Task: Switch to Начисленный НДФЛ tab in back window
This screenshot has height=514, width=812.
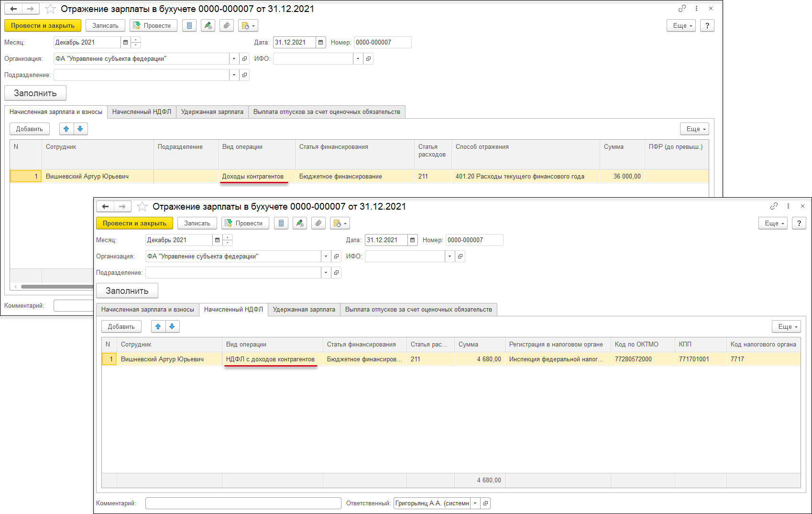Action: pyautogui.click(x=142, y=112)
